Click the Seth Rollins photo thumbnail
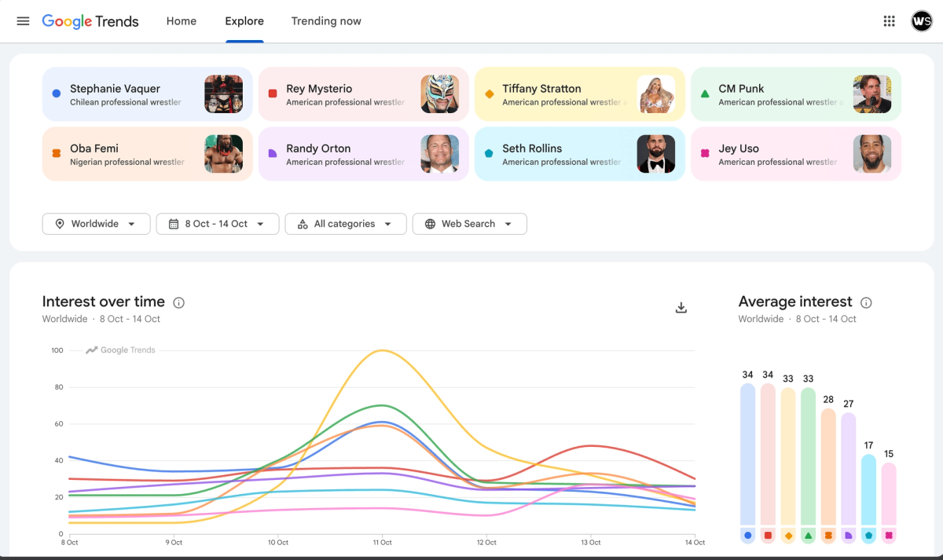This screenshot has width=943, height=560. 656,154
